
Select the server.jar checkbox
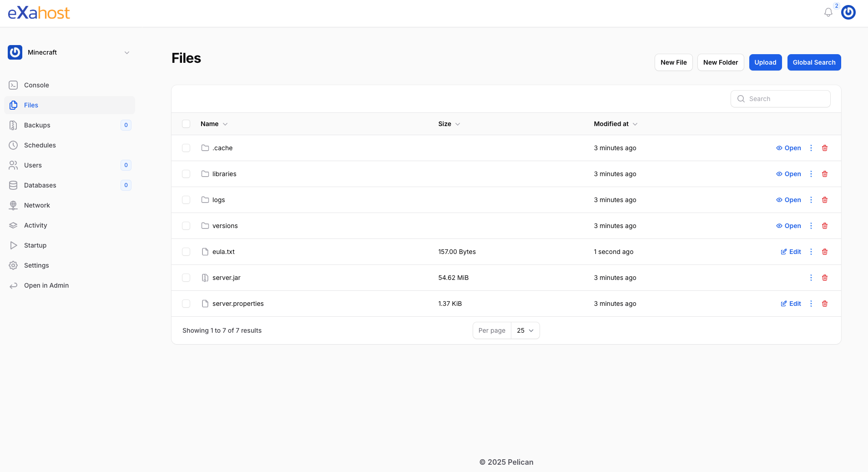pos(186,278)
